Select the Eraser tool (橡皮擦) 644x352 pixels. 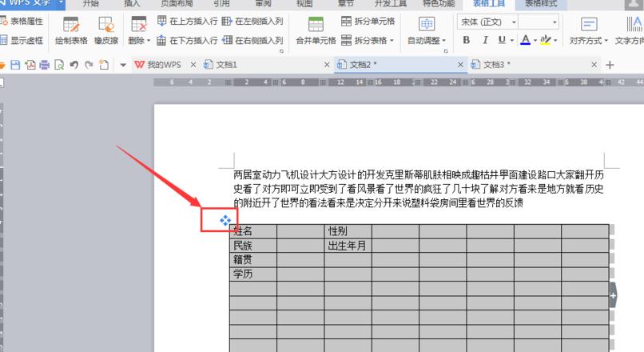106,31
